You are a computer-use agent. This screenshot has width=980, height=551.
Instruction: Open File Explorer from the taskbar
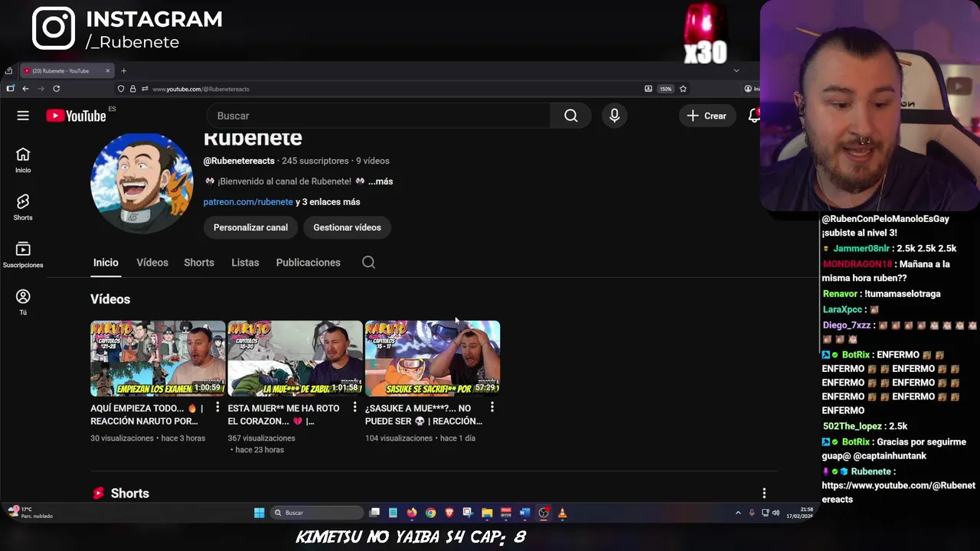(487, 513)
